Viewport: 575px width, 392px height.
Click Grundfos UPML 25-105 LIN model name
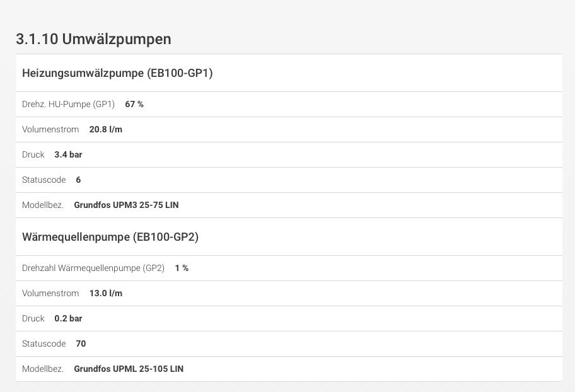129,369
